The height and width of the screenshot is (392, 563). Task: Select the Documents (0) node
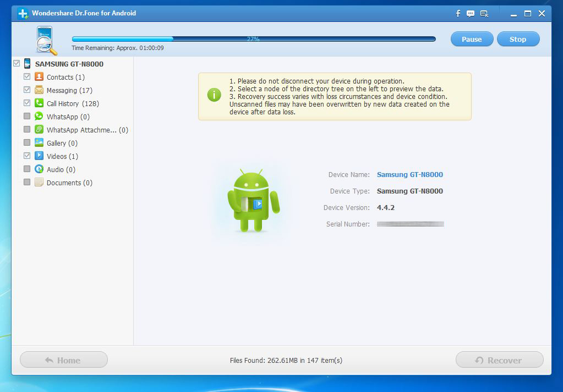pyautogui.click(x=70, y=183)
